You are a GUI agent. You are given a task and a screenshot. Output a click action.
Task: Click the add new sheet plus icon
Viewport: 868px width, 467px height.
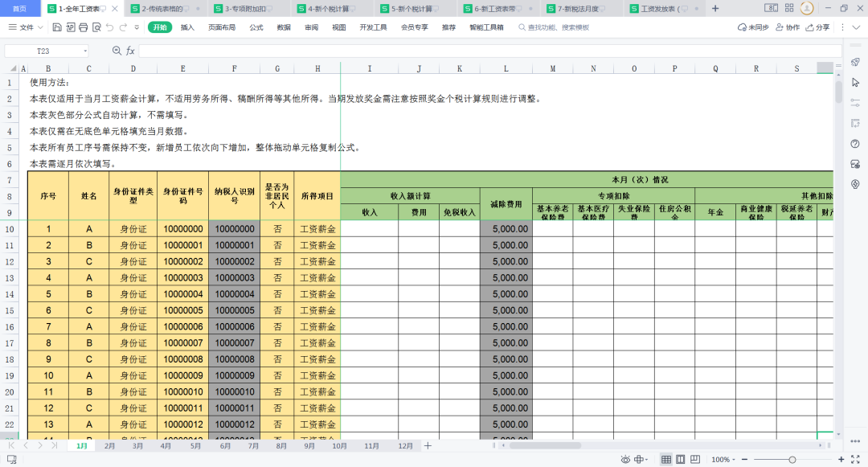428,445
